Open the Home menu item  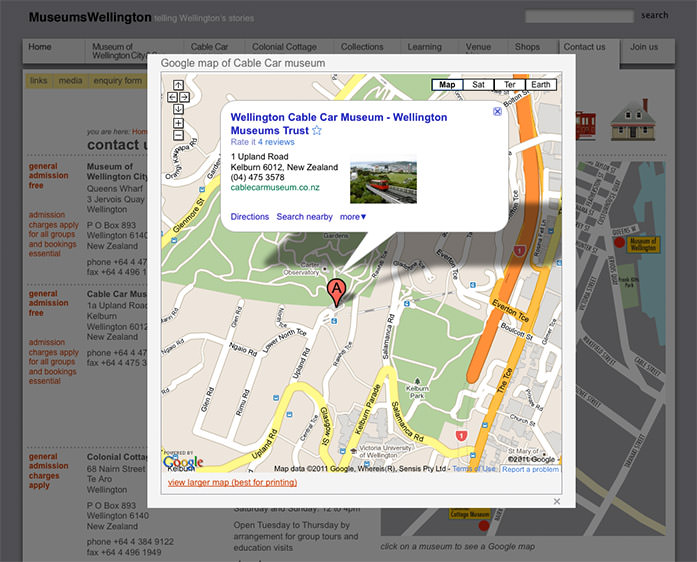tap(40, 47)
